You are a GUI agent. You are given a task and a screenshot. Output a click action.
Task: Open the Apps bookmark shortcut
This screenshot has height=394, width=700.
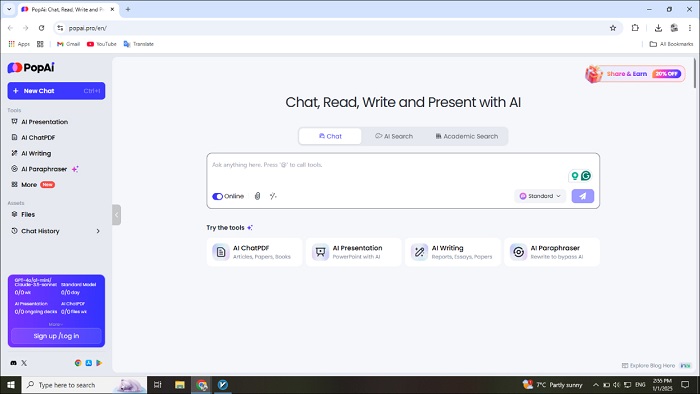[x=19, y=44]
